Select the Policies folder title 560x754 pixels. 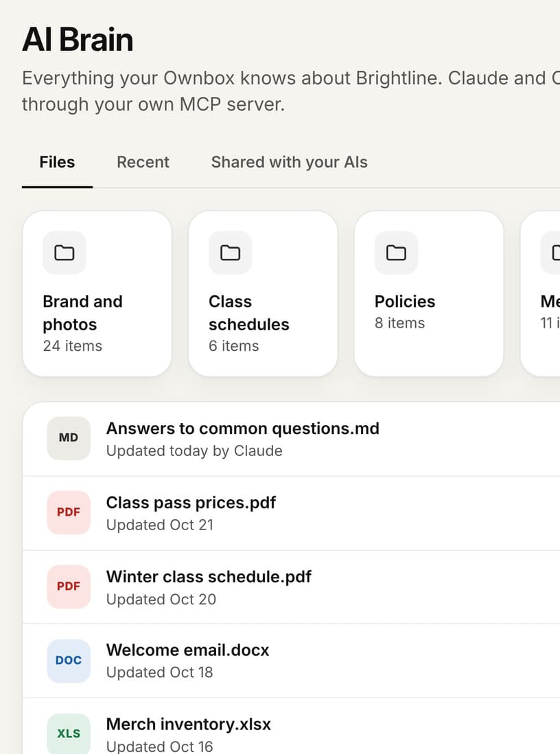[405, 301]
